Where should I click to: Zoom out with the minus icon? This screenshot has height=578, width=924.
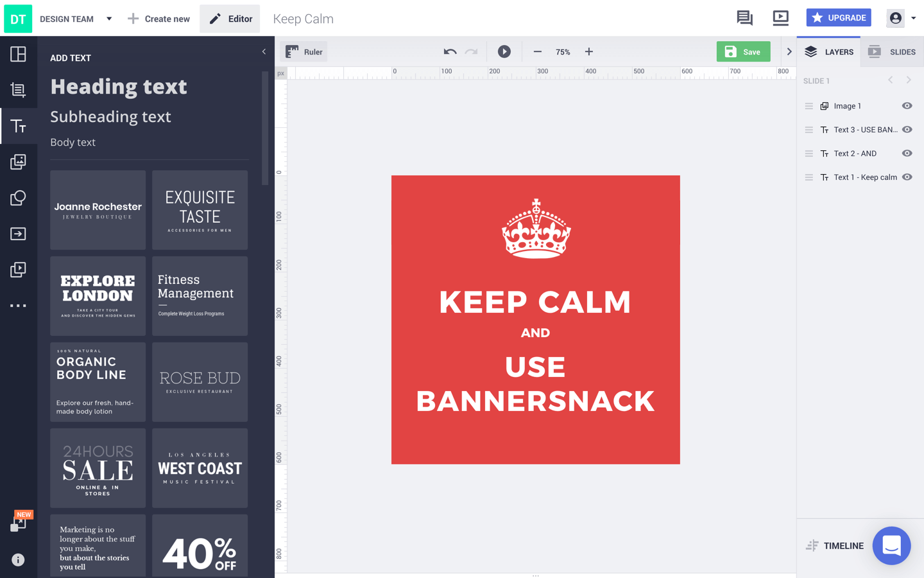click(x=538, y=52)
